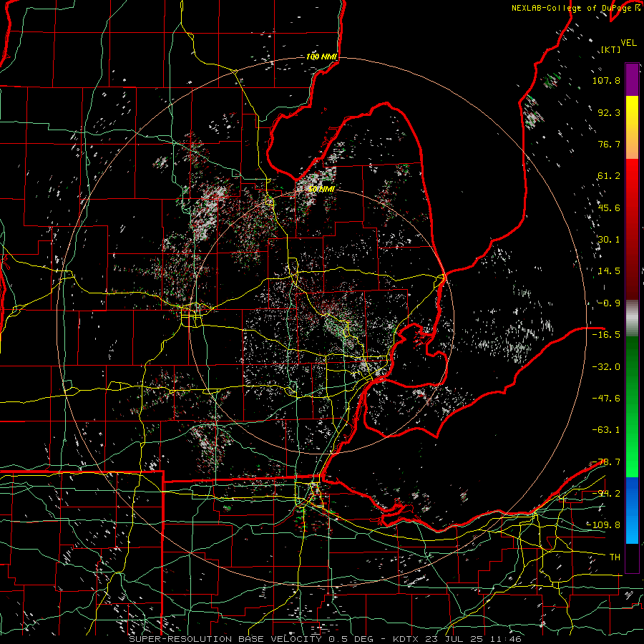Screen dimensions: 644x644
Task: Select the 30.1 scale value
Action: (609, 240)
